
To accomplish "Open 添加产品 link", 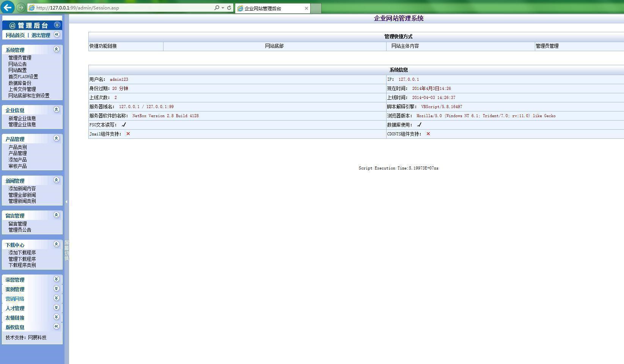I will (x=17, y=160).
